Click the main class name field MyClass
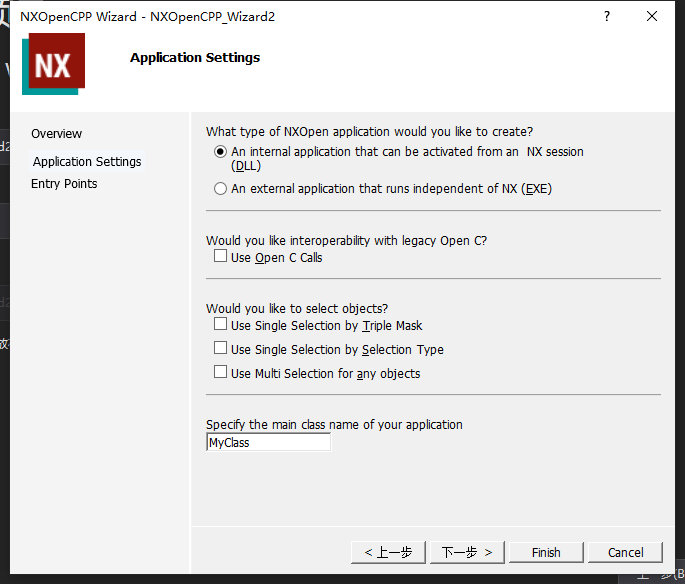The height and width of the screenshot is (584, 685). click(x=268, y=442)
